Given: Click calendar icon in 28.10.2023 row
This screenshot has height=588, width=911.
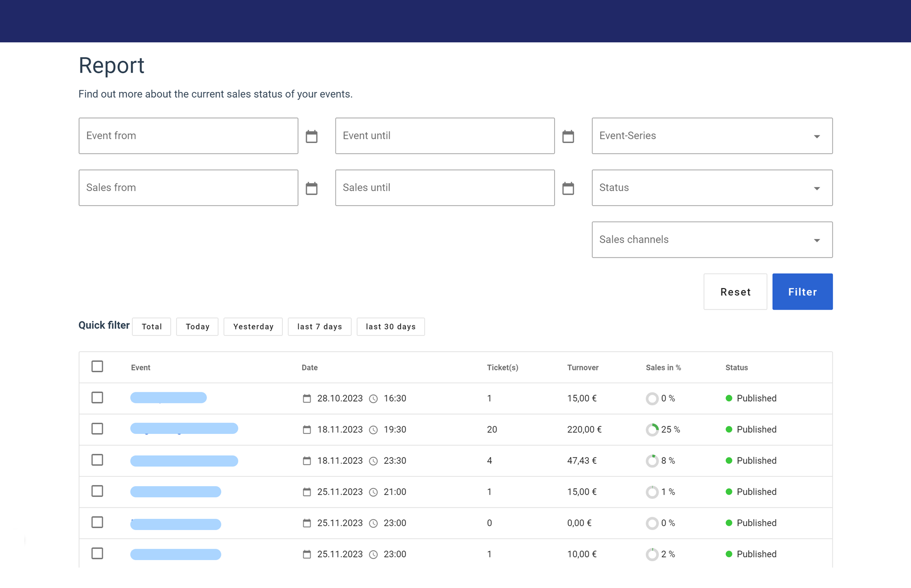Looking at the screenshot, I should [x=306, y=398].
